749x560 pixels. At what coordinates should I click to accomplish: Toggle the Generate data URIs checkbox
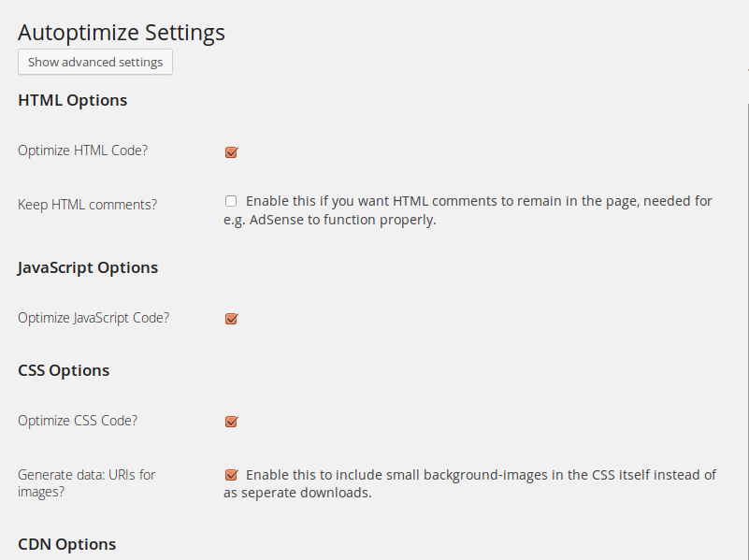pos(231,475)
